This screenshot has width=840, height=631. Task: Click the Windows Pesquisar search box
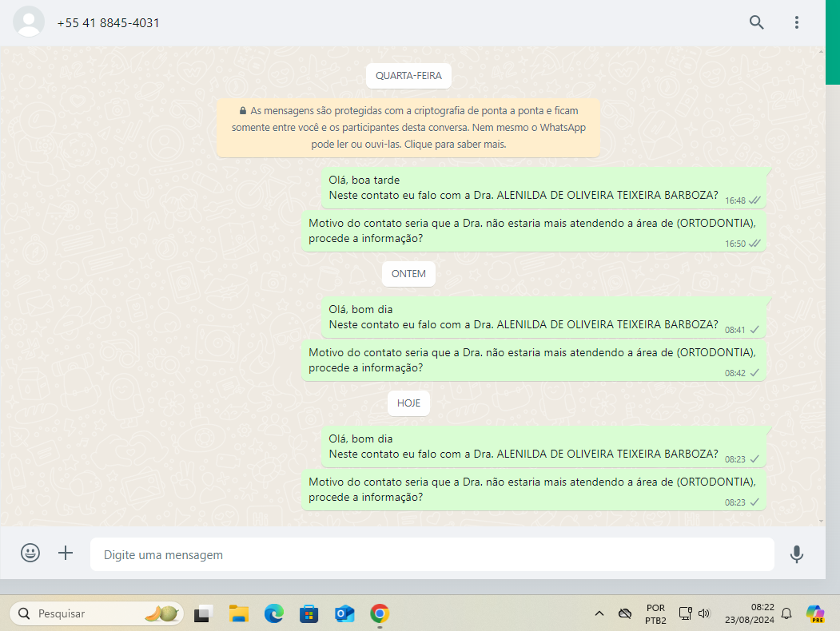[x=97, y=613]
